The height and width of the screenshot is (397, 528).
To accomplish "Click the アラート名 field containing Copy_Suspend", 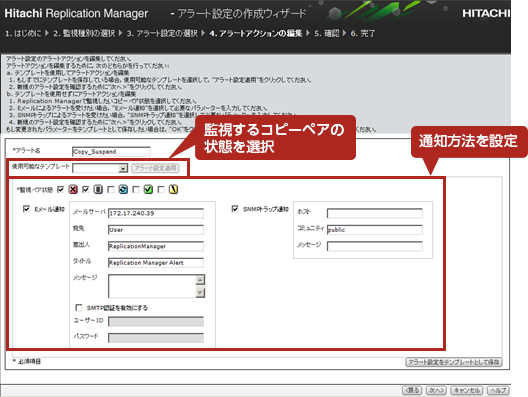I will coord(111,152).
